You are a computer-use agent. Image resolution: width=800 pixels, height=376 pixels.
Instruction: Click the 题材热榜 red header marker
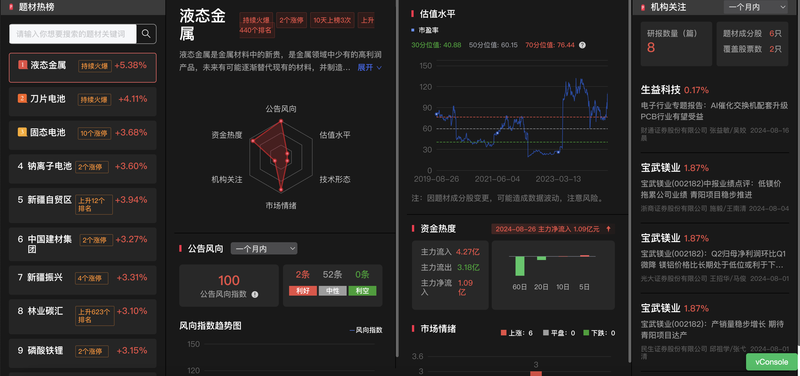point(11,7)
